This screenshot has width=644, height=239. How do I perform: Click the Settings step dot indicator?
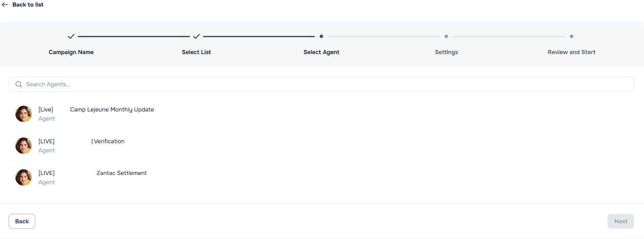coord(446,36)
